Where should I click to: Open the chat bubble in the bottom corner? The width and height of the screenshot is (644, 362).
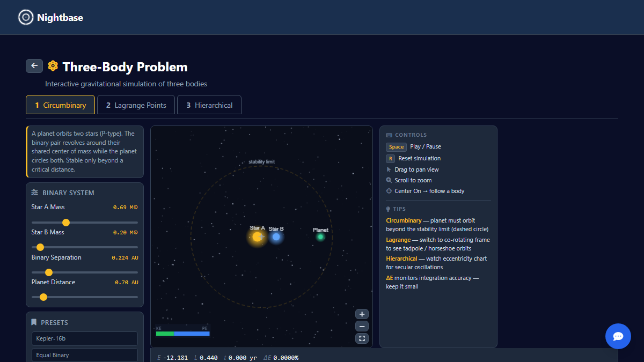618,336
